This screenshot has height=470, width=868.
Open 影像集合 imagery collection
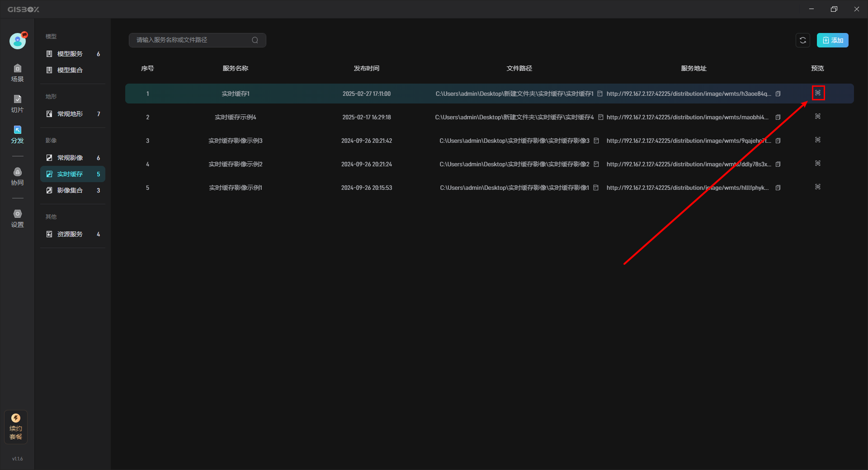(73, 190)
